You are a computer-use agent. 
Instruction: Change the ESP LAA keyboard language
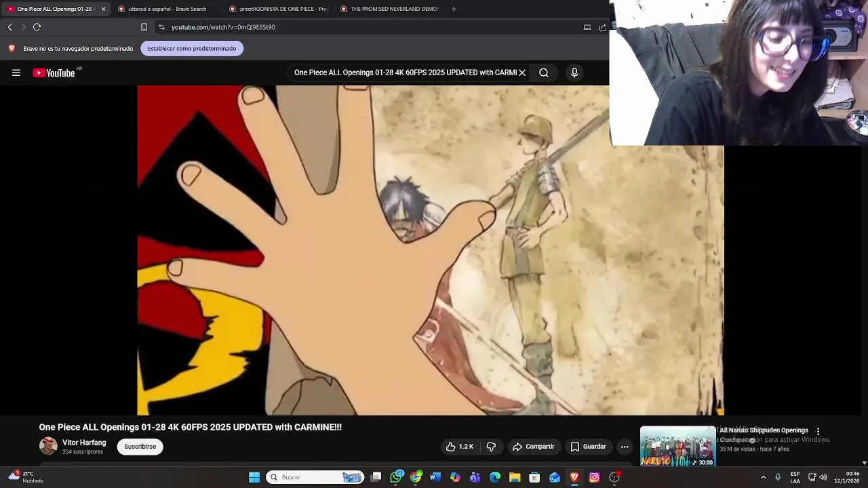pos(795,477)
